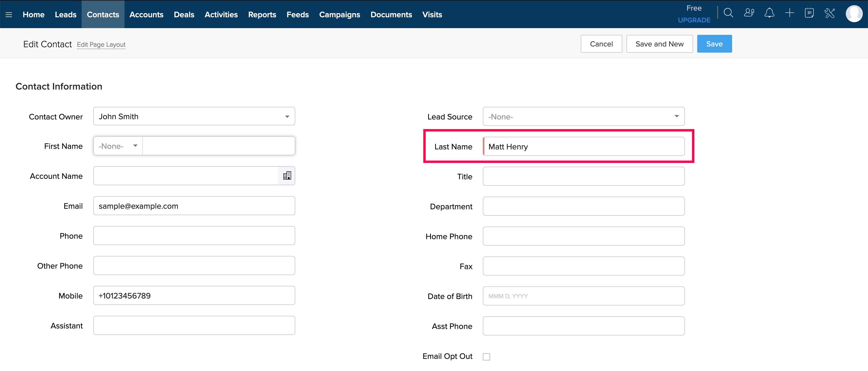Click into the Date of Birth field
The image size is (868, 371).
tap(583, 296)
